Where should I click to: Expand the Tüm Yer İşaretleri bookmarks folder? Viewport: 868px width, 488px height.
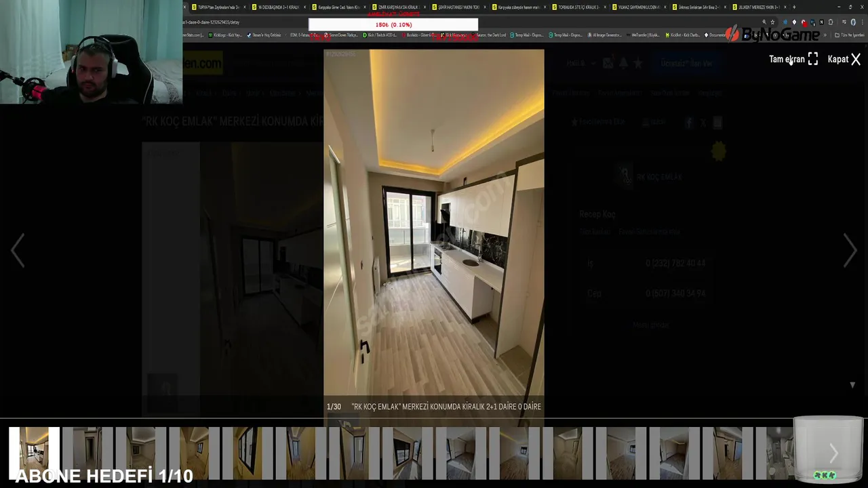849,35
